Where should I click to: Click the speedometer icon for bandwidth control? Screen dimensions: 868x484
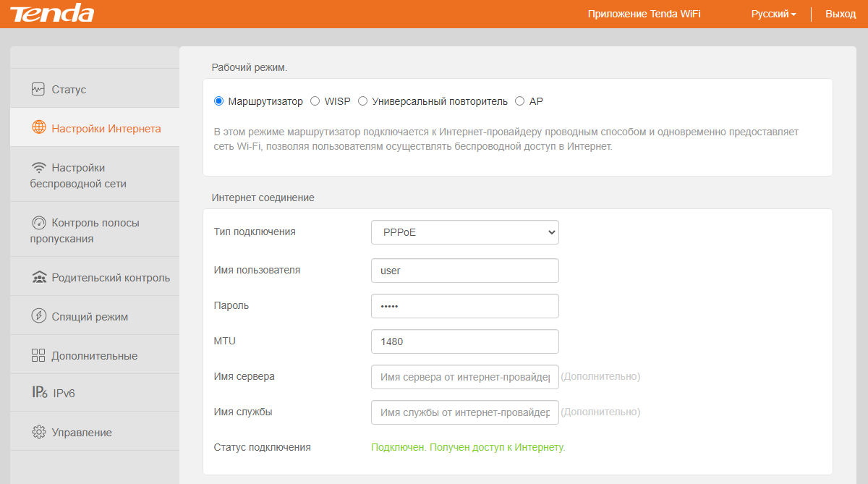click(x=39, y=222)
